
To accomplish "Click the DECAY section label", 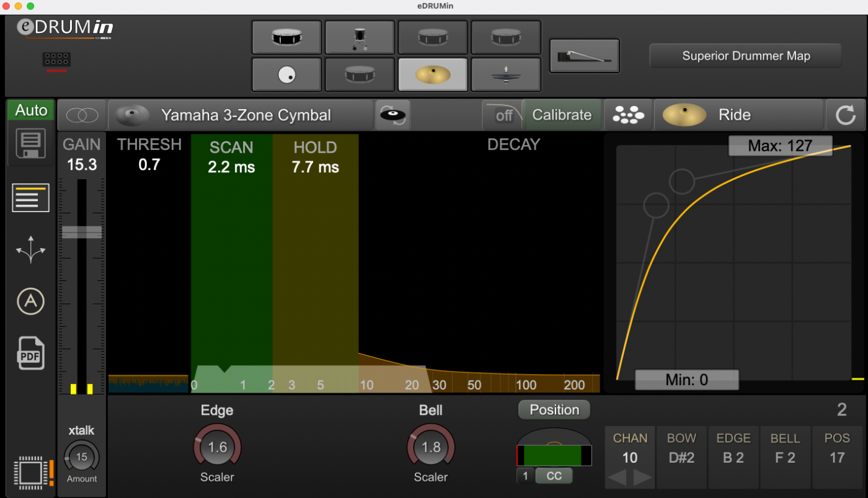I will pyautogui.click(x=513, y=145).
